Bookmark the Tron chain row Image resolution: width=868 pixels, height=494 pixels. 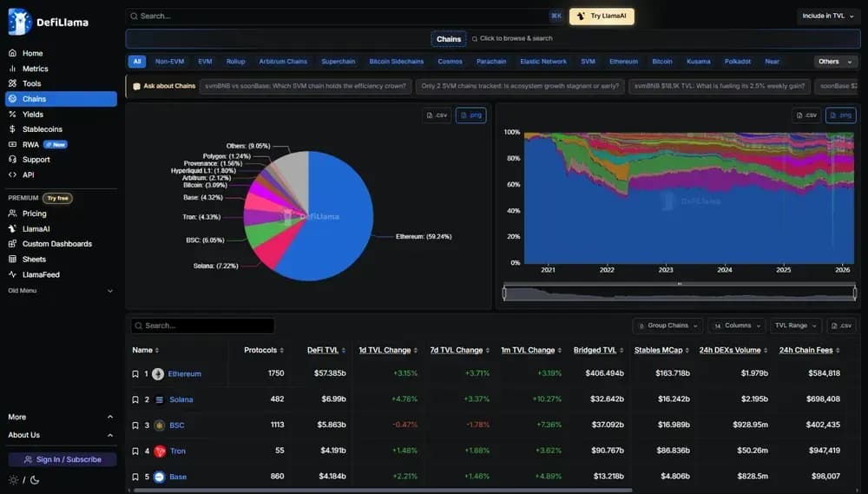click(135, 451)
